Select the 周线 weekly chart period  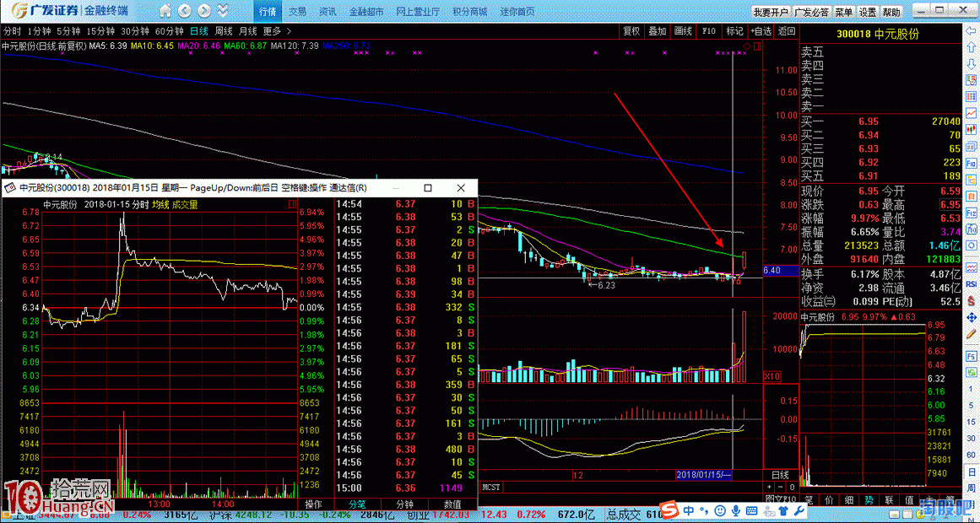click(x=224, y=31)
